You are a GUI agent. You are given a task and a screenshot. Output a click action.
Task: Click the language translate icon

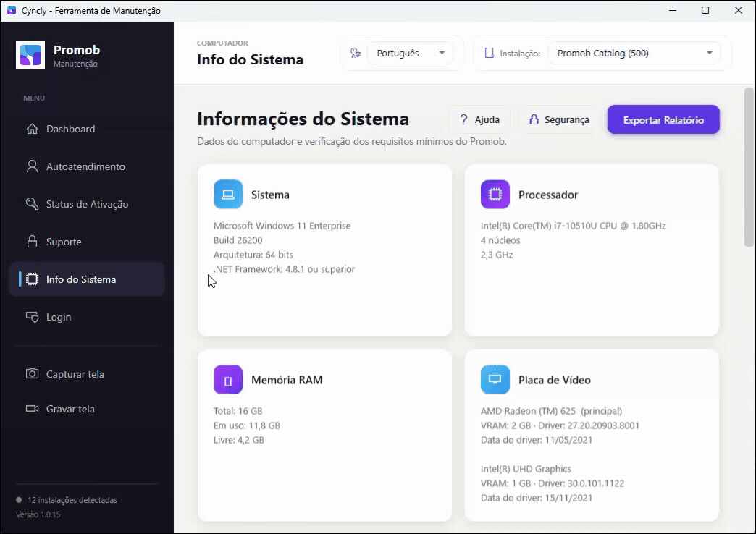point(356,53)
